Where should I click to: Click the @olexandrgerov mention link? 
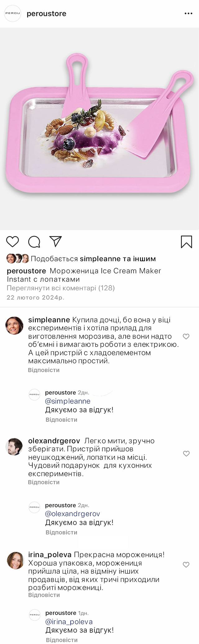[72, 514]
